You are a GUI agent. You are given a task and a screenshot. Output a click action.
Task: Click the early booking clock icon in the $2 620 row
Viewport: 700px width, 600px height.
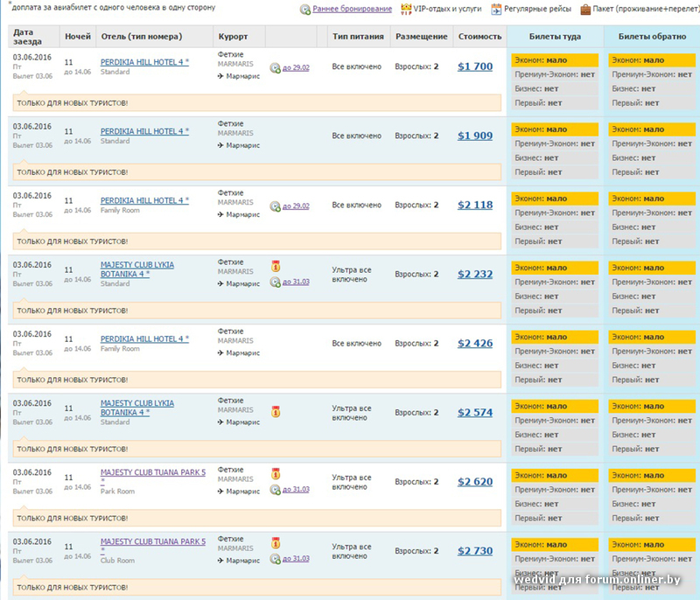pyautogui.click(x=275, y=490)
